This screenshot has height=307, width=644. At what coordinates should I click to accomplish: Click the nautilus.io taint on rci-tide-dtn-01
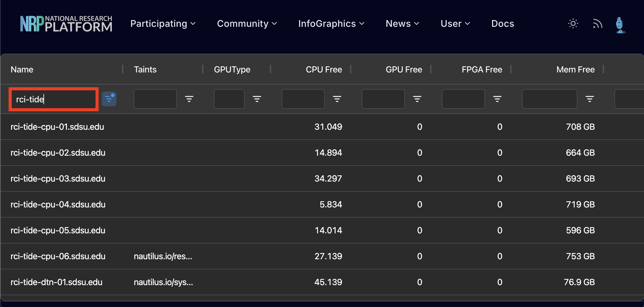[163, 282]
